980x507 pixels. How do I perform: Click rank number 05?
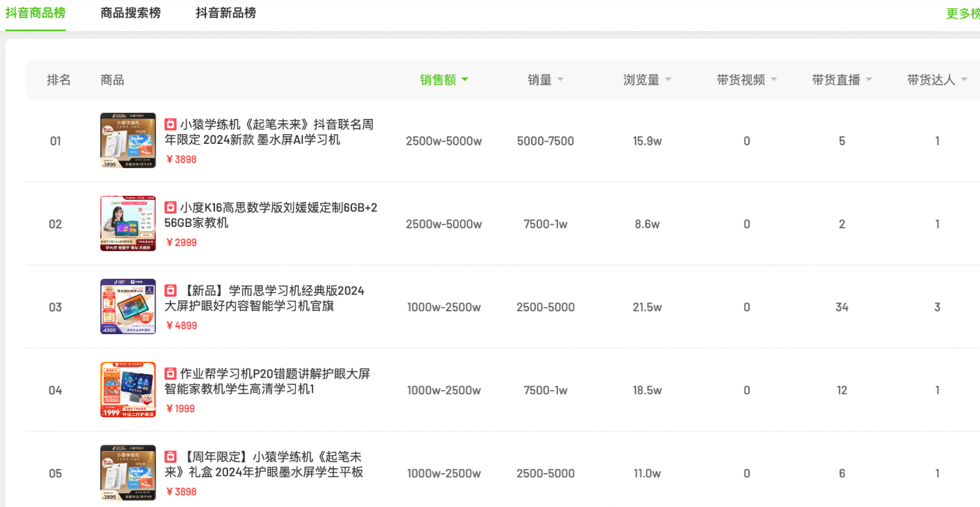coord(55,473)
